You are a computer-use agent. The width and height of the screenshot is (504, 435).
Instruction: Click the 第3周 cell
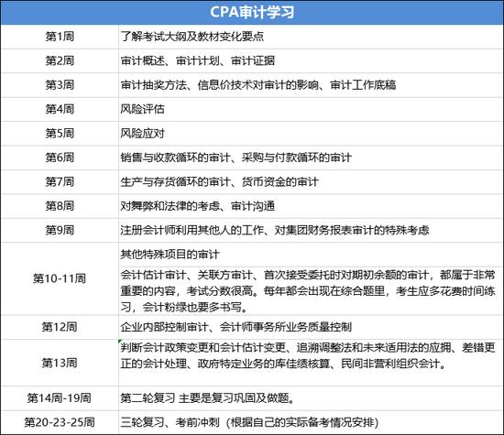click(x=60, y=85)
